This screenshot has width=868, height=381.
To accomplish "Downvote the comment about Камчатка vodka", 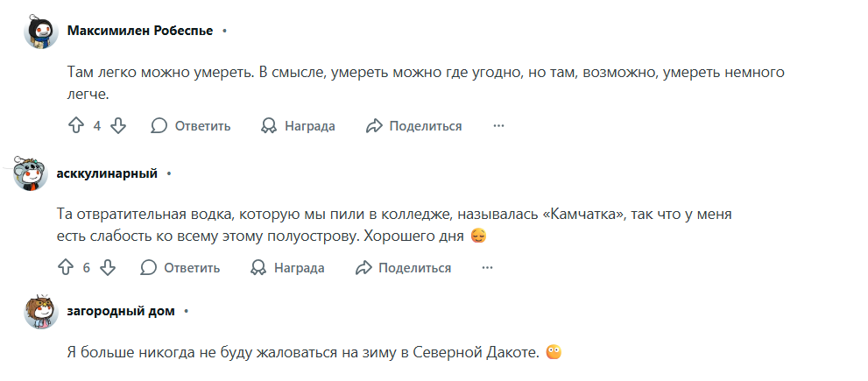I will pos(108,268).
